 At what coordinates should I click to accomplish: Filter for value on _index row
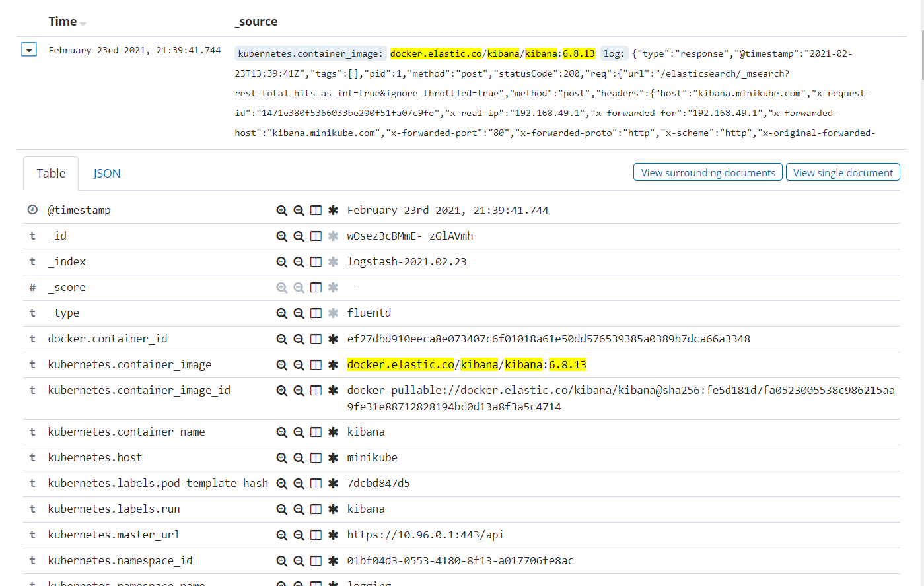pyautogui.click(x=282, y=262)
